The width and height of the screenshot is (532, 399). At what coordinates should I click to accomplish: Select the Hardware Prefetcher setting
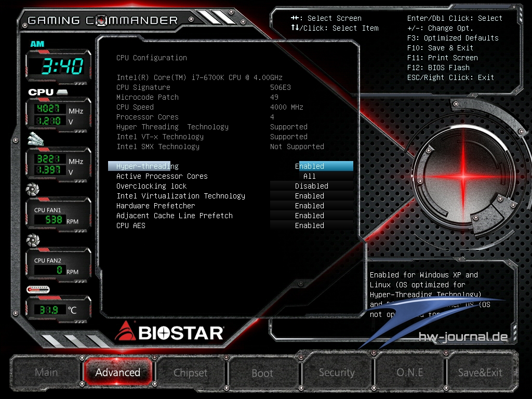(x=231, y=206)
